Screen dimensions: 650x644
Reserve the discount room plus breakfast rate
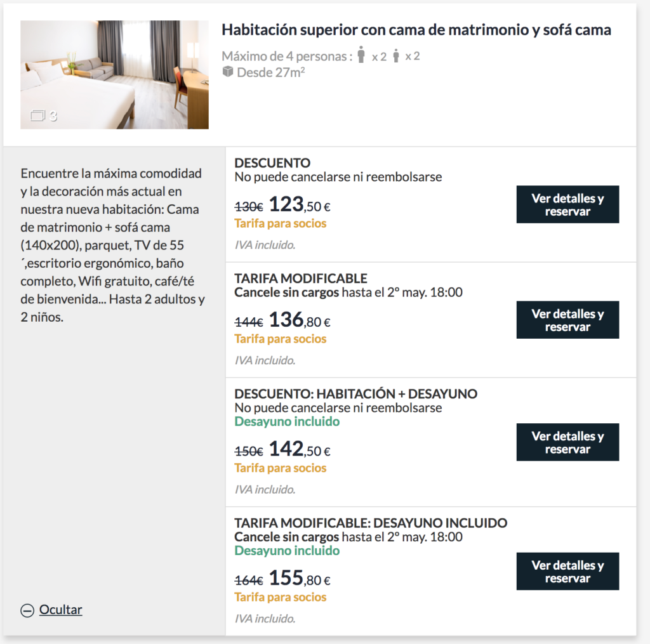(567, 442)
